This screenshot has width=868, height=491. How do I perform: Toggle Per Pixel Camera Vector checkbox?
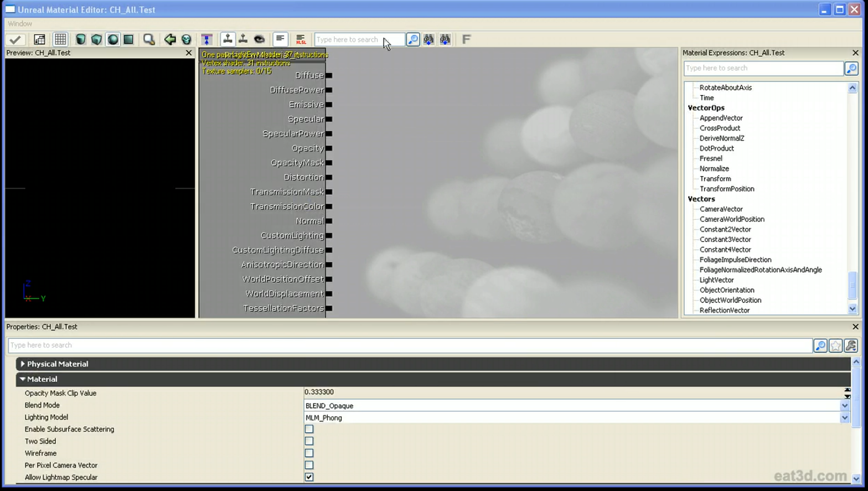[x=309, y=465]
